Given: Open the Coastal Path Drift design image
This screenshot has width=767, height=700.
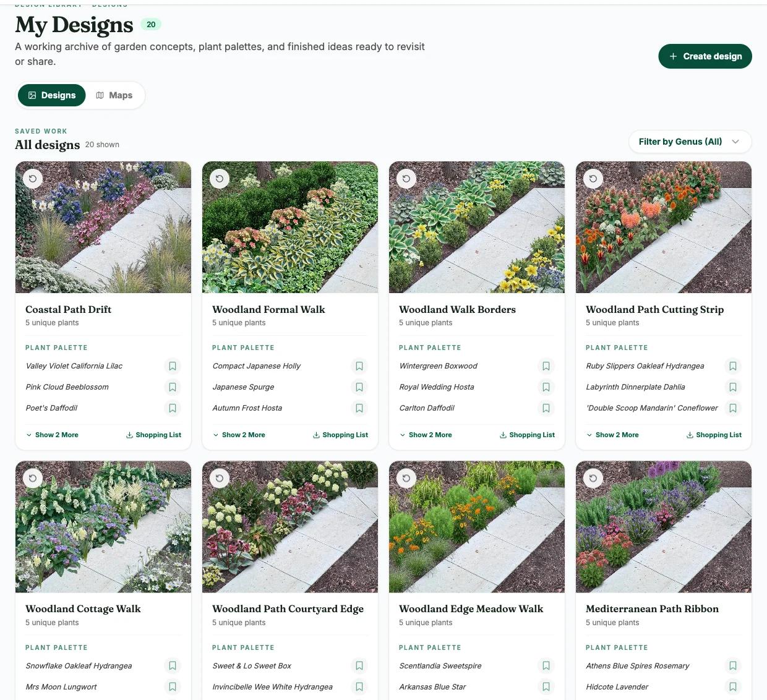Looking at the screenshot, I should [103, 228].
